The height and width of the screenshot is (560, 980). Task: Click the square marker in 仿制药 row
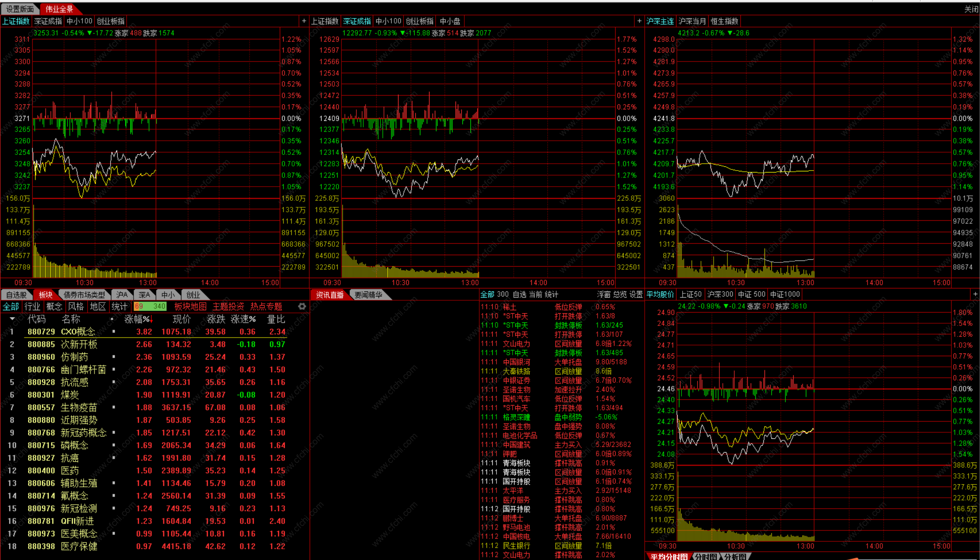(114, 357)
